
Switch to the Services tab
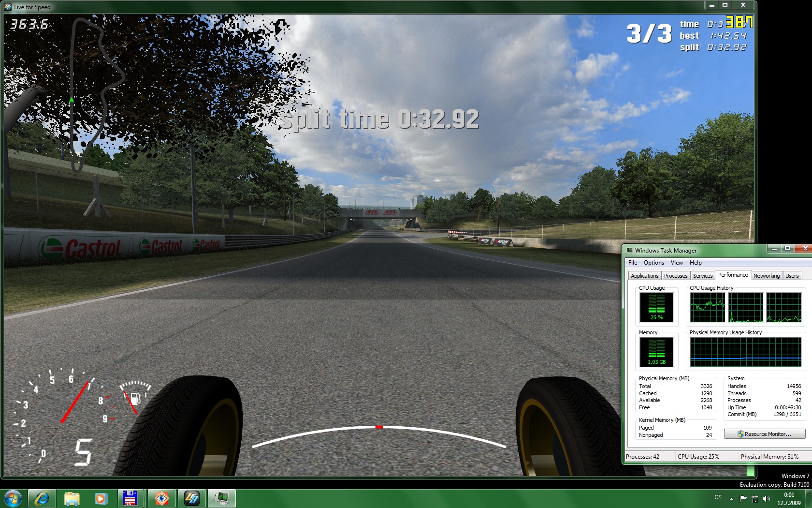pyautogui.click(x=703, y=276)
